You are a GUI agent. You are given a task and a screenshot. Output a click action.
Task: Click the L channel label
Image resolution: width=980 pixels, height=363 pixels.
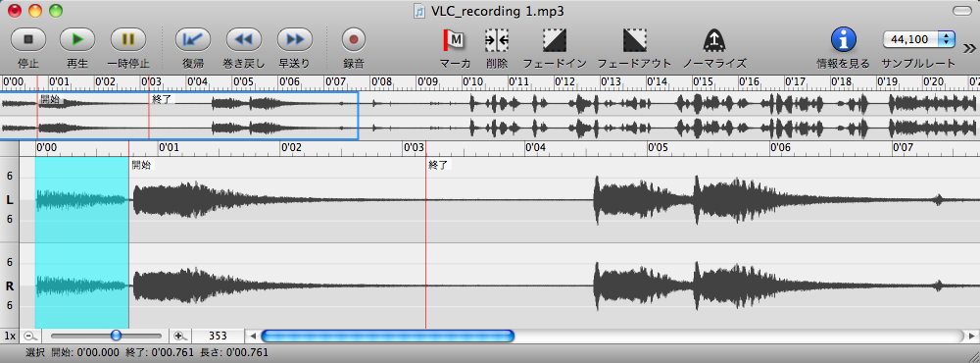(10, 200)
